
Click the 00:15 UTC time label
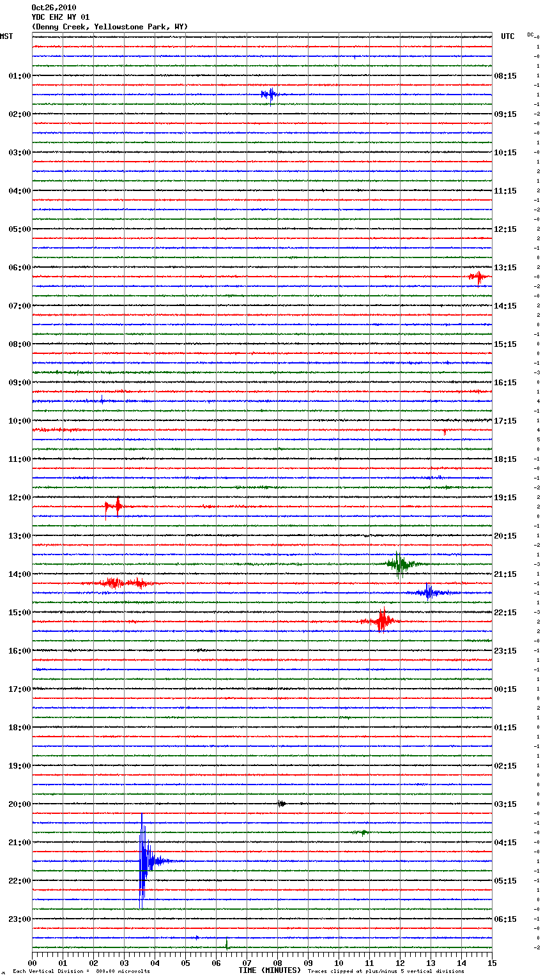pos(505,689)
